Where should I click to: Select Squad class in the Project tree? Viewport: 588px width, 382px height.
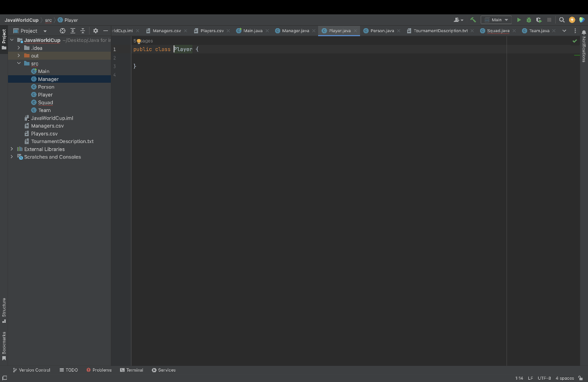[x=47, y=102]
